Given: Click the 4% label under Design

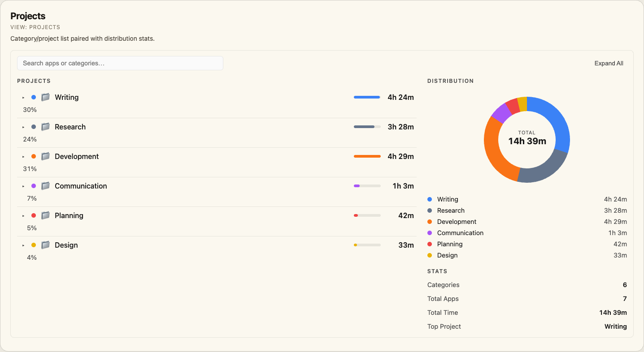Looking at the screenshot, I should [31, 258].
